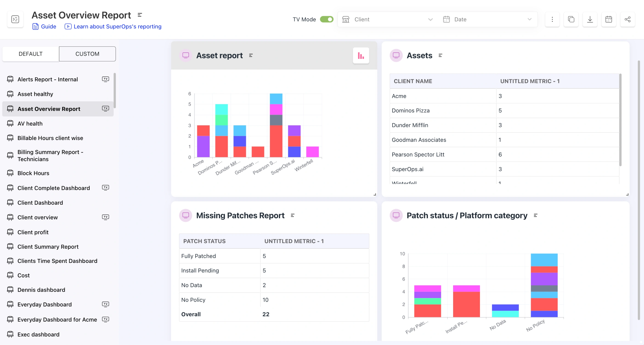Open the Client filter dropdown

(x=387, y=19)
